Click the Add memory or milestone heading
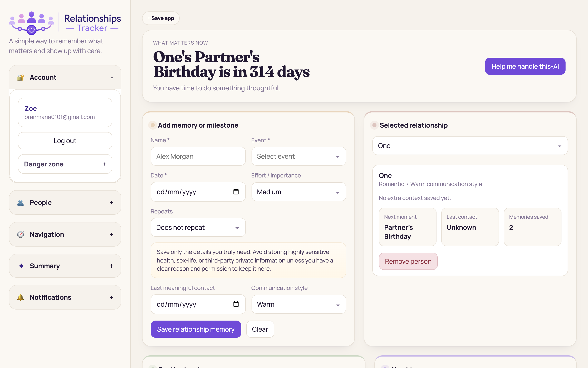 coord(198,125)
